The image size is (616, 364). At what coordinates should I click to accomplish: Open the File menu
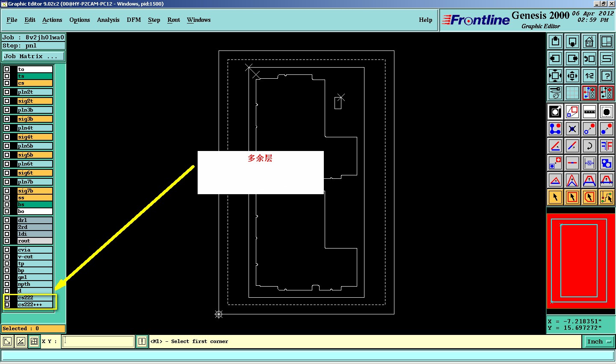coord(12,20)
